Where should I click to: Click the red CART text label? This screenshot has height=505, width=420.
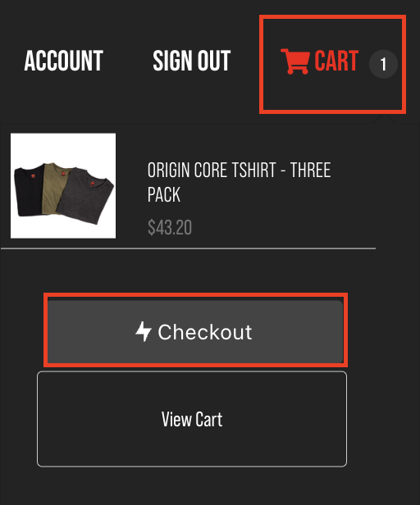click(x=336, y=61)
